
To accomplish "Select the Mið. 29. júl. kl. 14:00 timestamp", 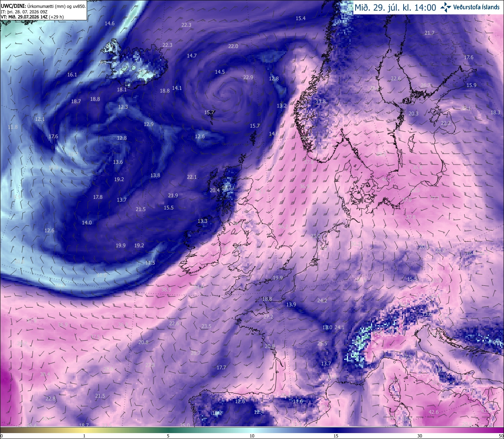I will tap(395, 7).
